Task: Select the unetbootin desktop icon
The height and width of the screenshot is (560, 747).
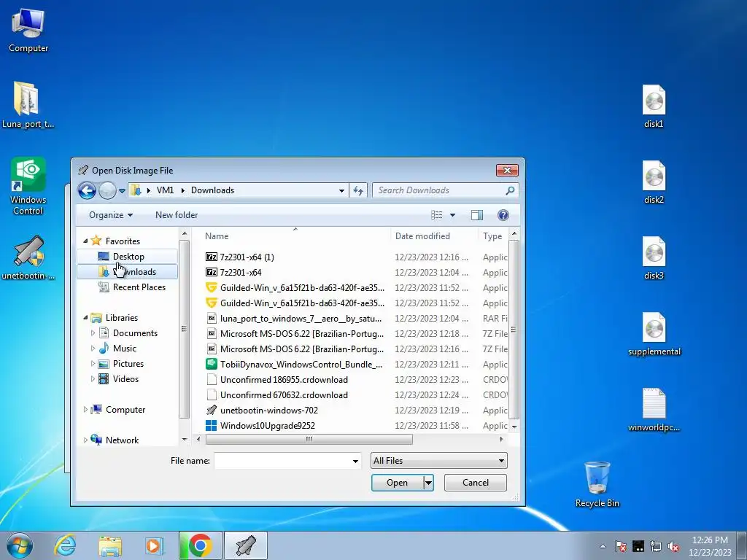Action: tap(28, 257)
